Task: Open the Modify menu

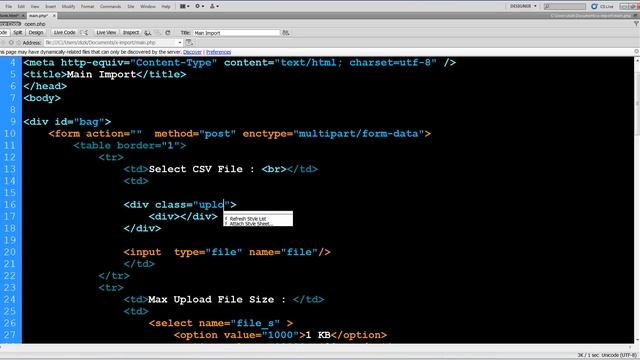Action: [68, 6]
